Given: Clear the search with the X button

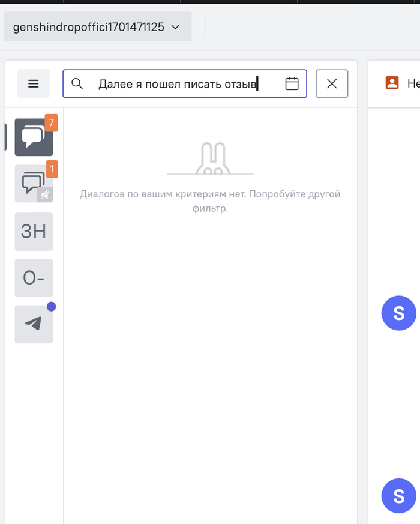Looking at the screenshot, I should (x=332, y=83).
